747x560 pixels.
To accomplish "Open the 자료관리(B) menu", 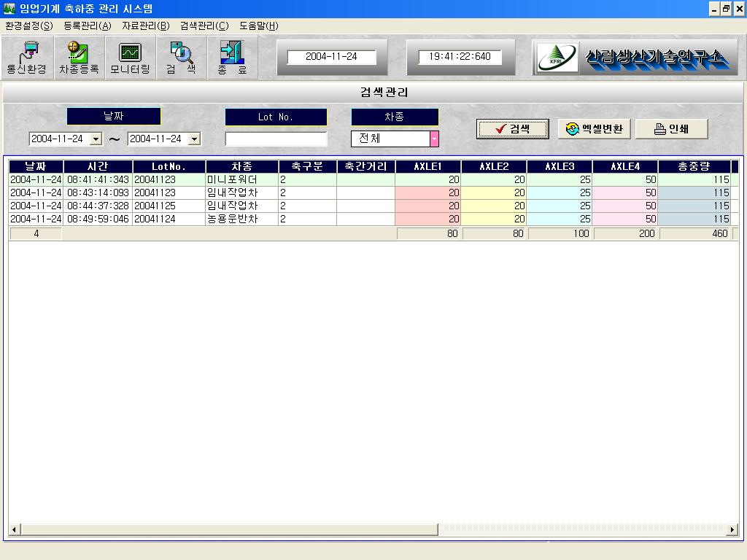I will click(146, 26).
